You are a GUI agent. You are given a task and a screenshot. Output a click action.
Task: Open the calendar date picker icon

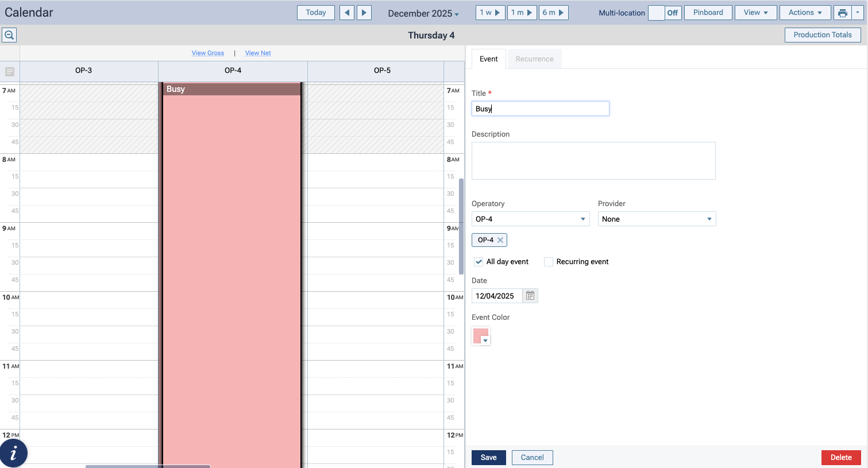(x=530, y=296)
